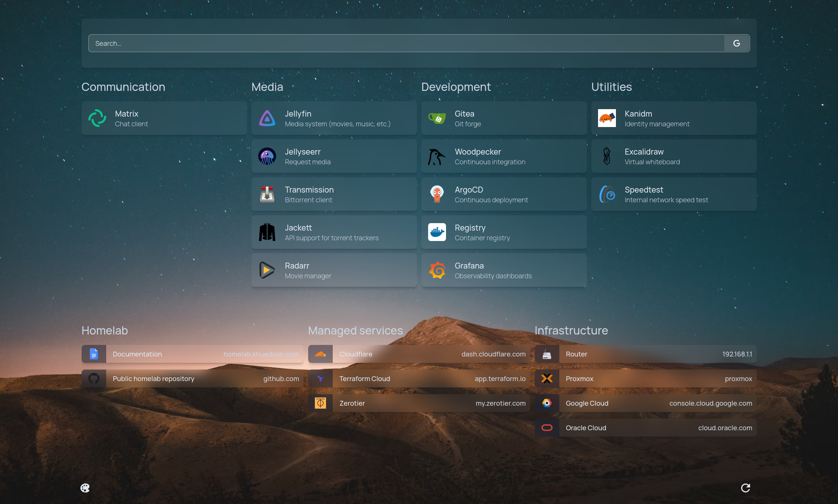Click 'Continuous integration' description
Image resolution: width=838 pixels, height=504 pixels.
[x=490, y=162]
